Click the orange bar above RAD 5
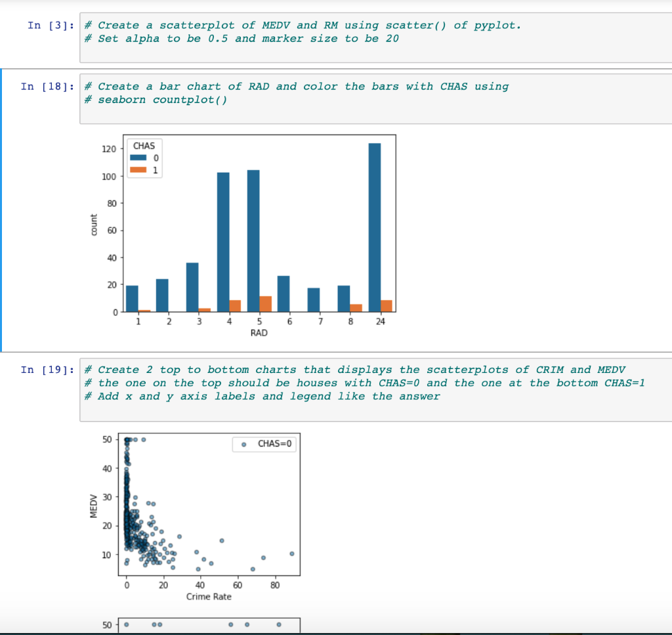The height and width of the screenshot is (635, 672). pyautogui.click(x=267, y=304)
